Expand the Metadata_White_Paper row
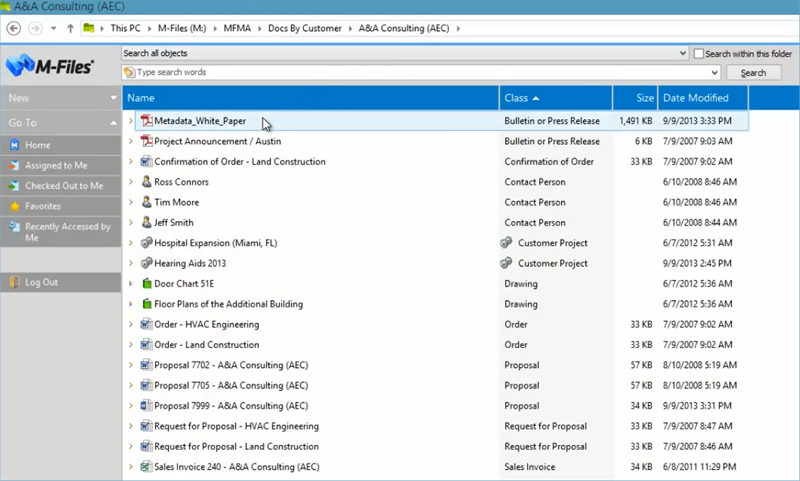Image resolution: width=800 pixels, height=481 pixels. (x=131, y=121)
